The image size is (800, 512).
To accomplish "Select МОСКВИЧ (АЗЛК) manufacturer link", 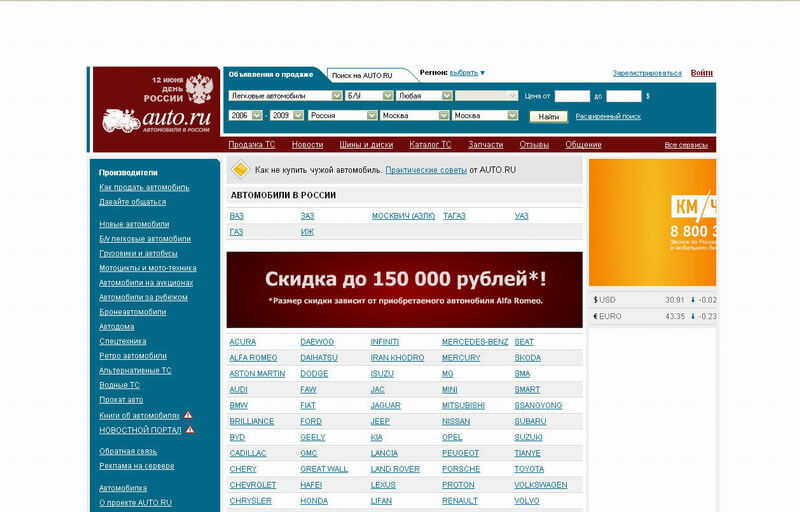I will point(403,216).
